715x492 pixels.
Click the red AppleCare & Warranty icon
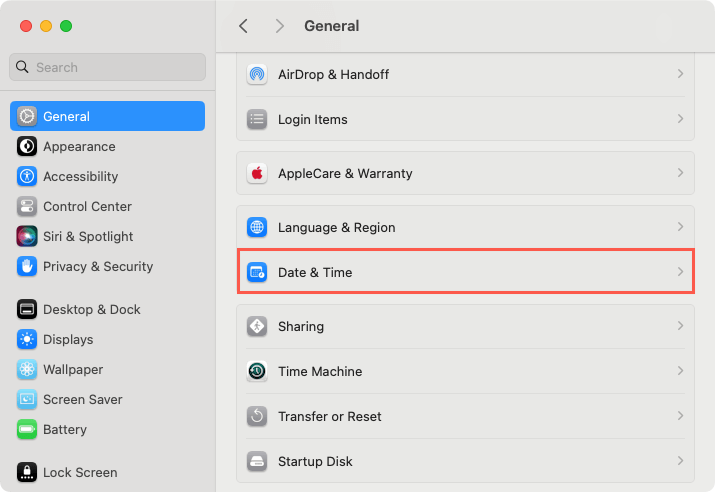click(x=257, y=173)
